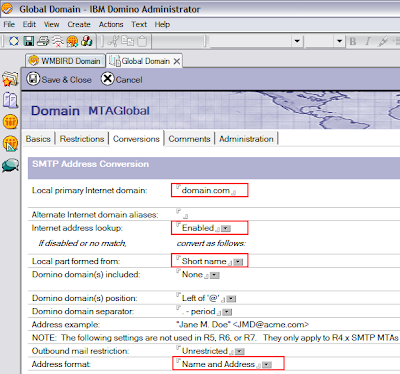
Task: Switch to the Restrictions tab
Action: (82, 139)
